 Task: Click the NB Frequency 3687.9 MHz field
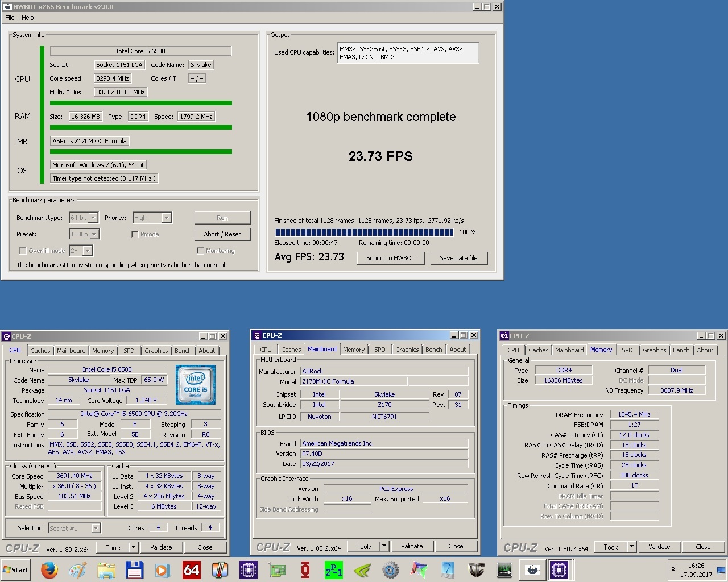pyautogui.click(x=677, y=390)
